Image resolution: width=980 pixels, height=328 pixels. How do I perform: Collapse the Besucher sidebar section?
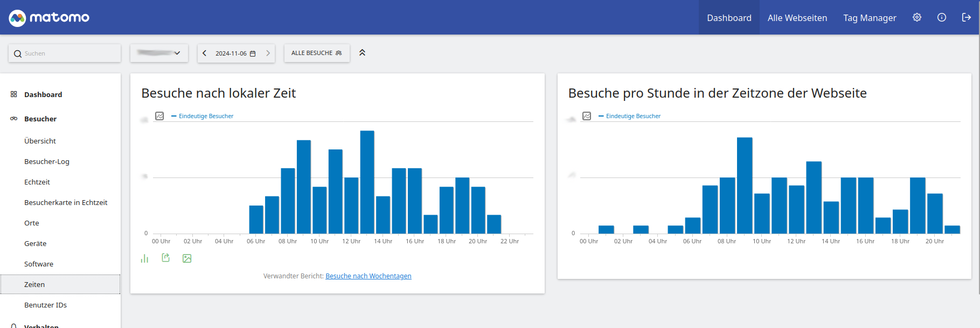coord(40,119)
